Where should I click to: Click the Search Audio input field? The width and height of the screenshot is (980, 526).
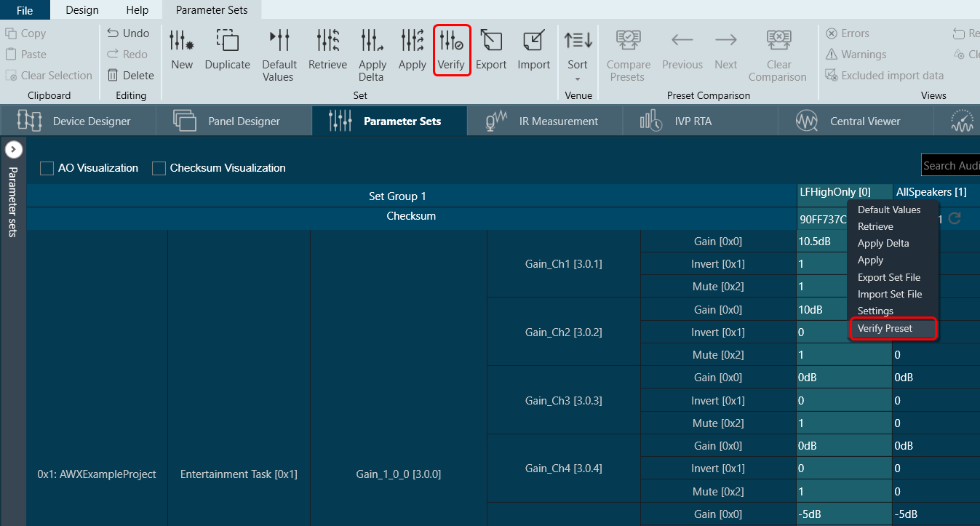950,165
